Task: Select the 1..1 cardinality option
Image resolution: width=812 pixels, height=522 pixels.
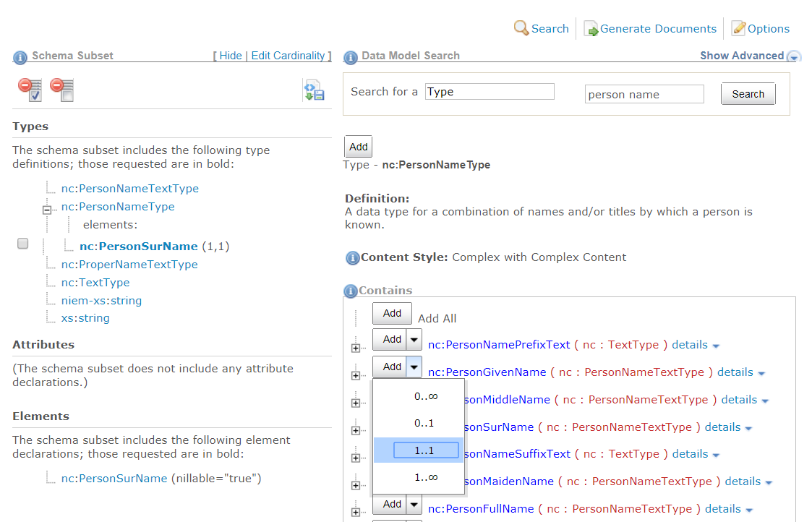Action: tap(425, 450)
